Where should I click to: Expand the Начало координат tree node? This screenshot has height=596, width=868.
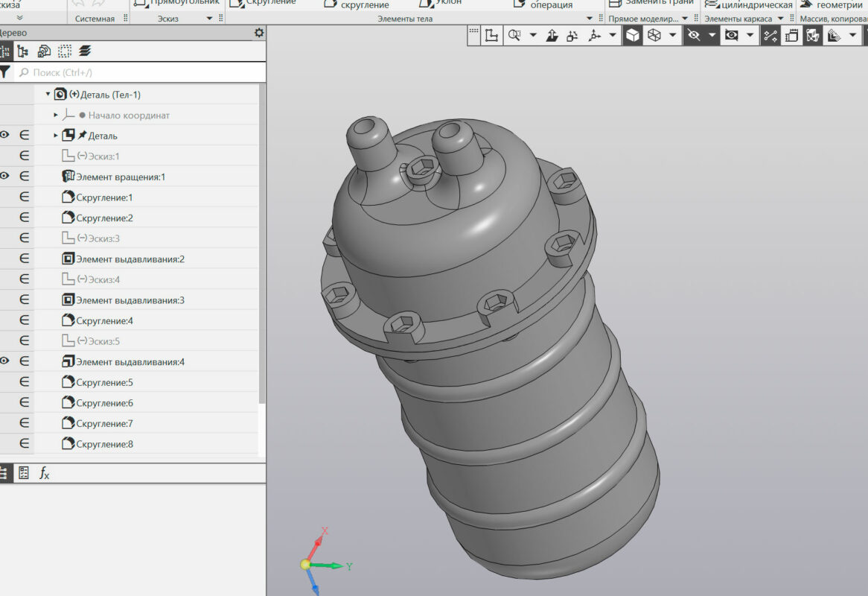click(x=56, y=115)
